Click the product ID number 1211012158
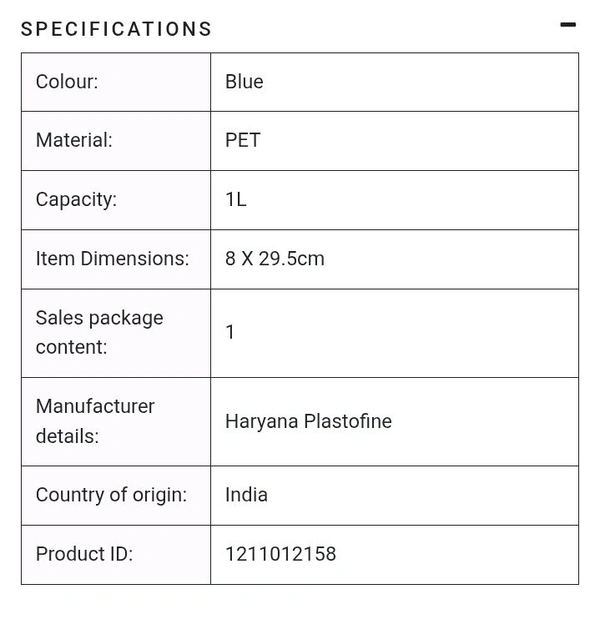The height and width of the screenshot is (634, 600). coord(281,554)
